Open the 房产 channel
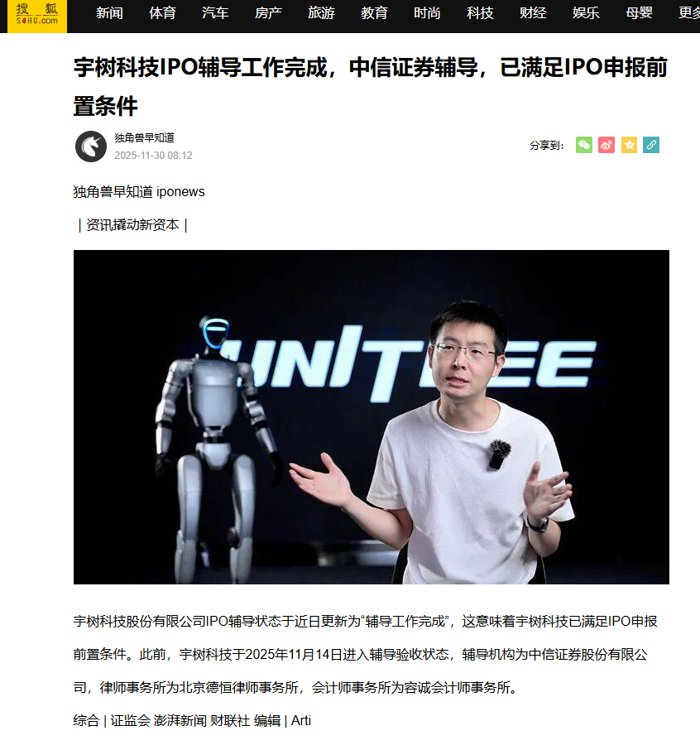 [268, 12]
